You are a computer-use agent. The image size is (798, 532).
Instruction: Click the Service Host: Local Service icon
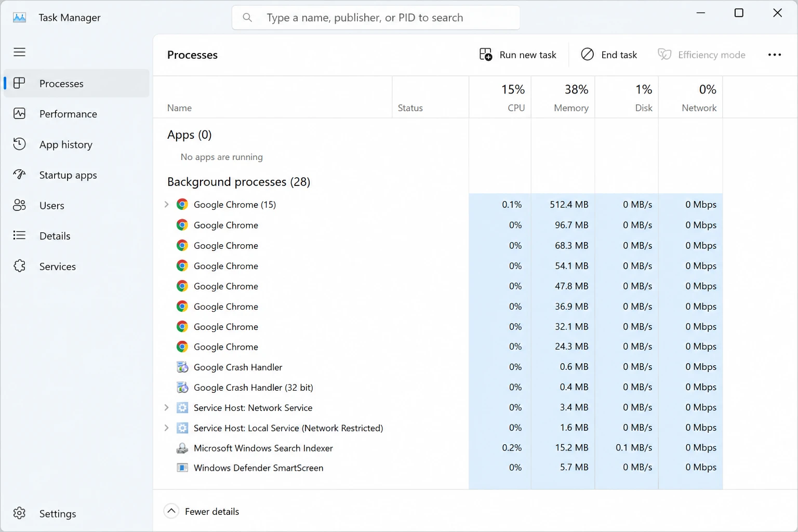[182, 428]
